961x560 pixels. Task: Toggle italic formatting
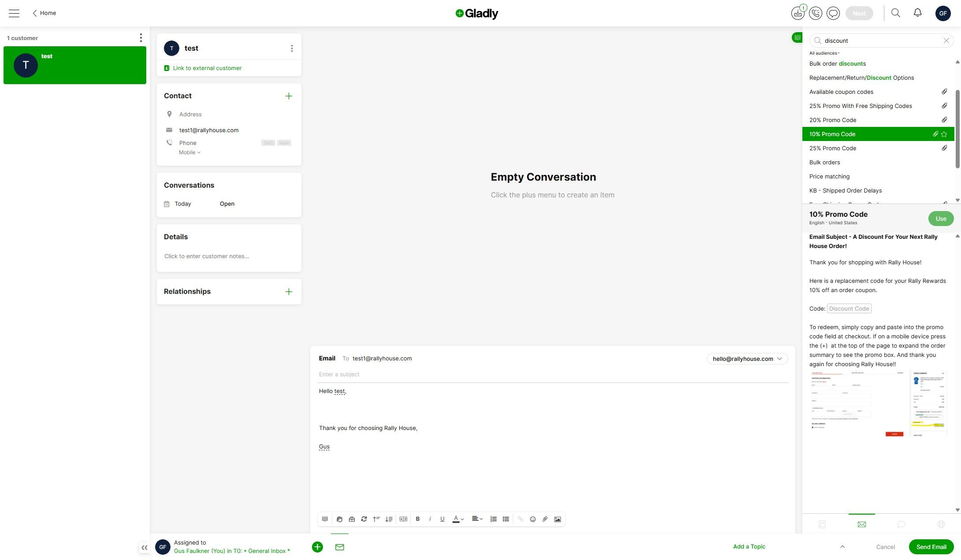coord(430,519)
